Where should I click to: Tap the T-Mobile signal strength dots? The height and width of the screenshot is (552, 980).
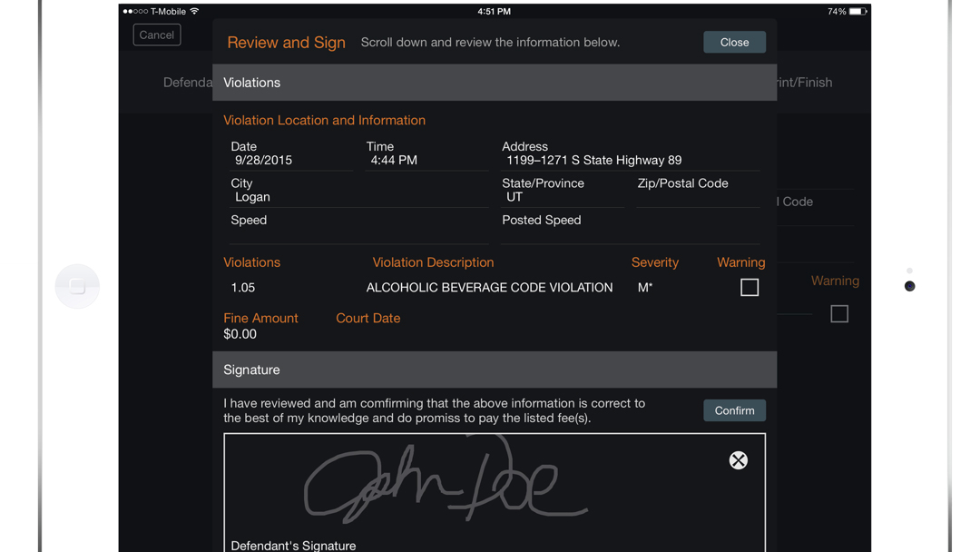coord(134,12)
